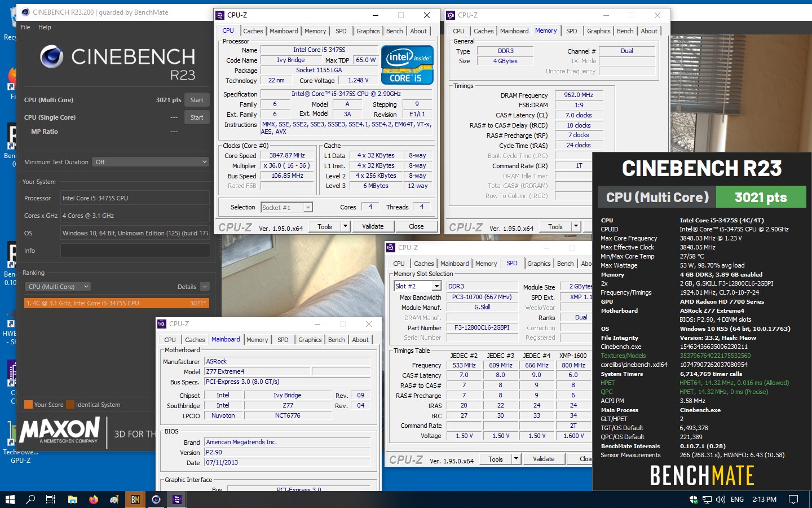Open the Action Center notification icon

[793, 500]
